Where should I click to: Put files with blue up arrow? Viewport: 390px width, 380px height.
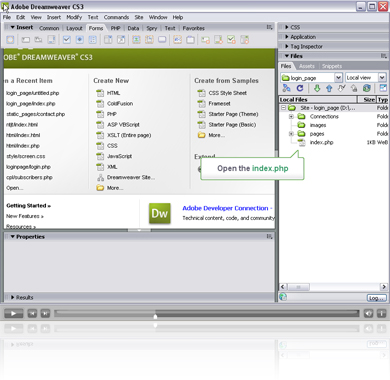click(329, 88)
